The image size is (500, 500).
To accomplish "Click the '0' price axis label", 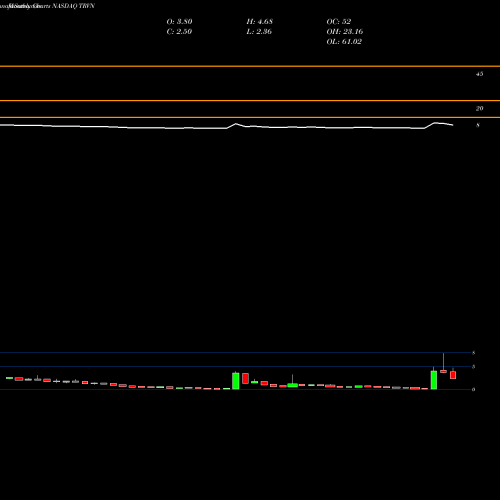I will pyautogui.click(x=473, y=389).
